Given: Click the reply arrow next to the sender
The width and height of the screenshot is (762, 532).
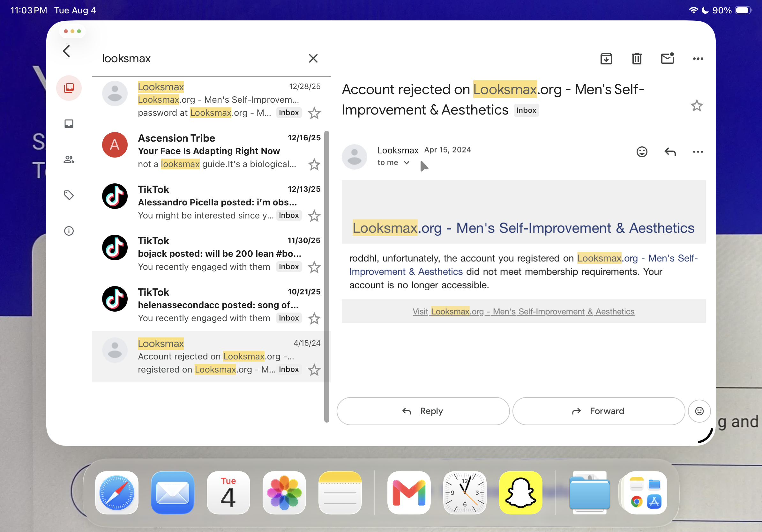Looking at the screenshot, I should (670, 152).
